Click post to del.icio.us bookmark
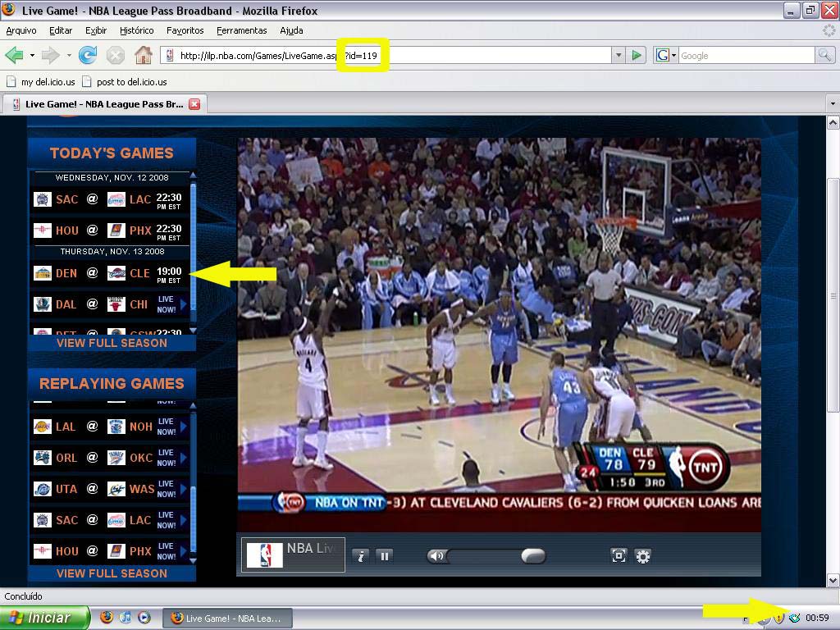The height and width of the screenshot is (630, 840). (125, 82)
